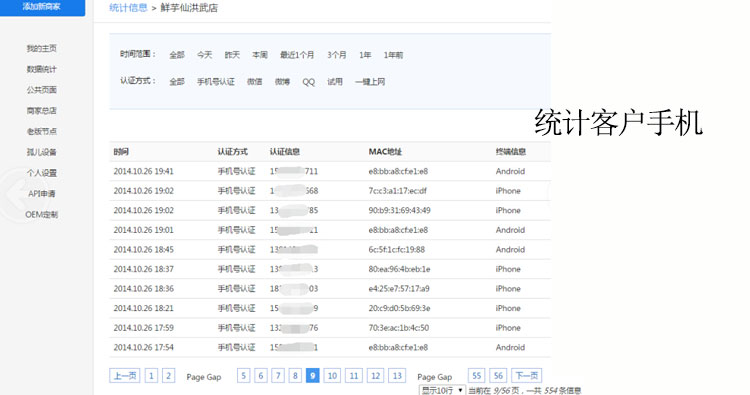Go to the 下一页 next page

(527, 376)
